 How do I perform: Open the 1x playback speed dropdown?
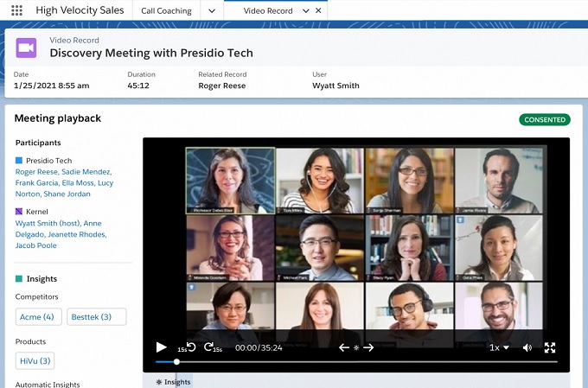coord(499,347)
